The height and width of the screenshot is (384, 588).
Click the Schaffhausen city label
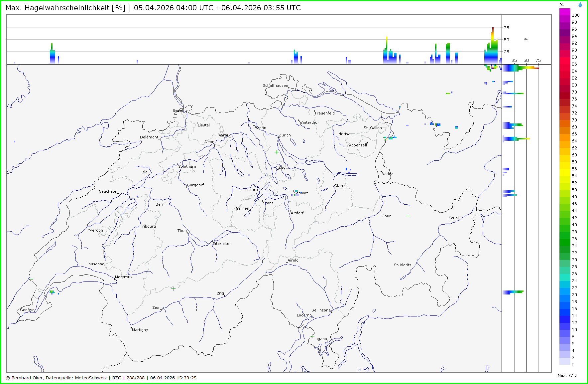tap(275, 86)
